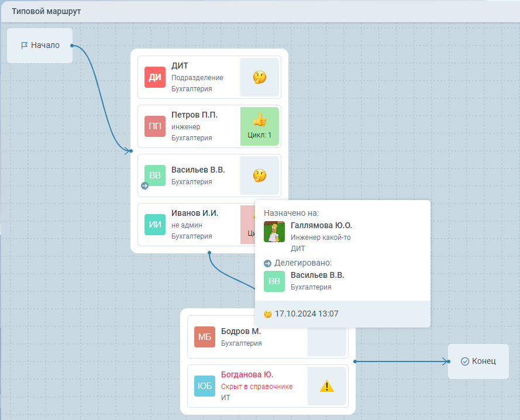Click the ЮБ avatar of Богданова Ю.
This screenshot has height=420, width=520.
point(205,386)
